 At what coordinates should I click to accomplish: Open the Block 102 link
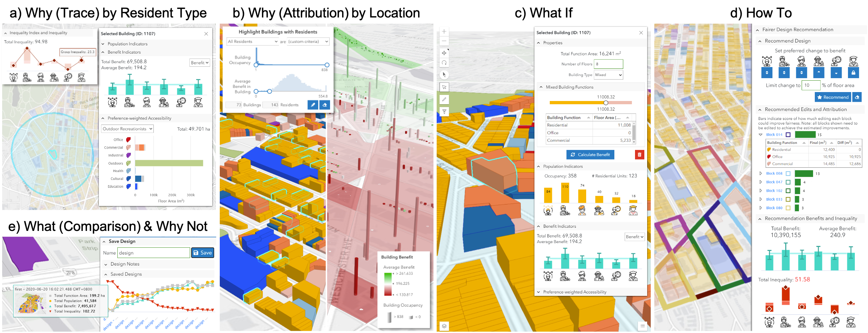pos(774,191)
